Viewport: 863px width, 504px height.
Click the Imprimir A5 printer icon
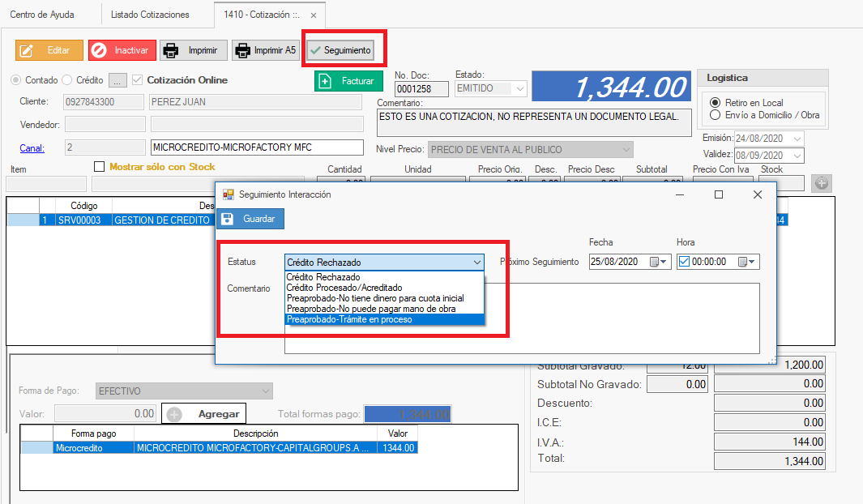click(242, 50)
